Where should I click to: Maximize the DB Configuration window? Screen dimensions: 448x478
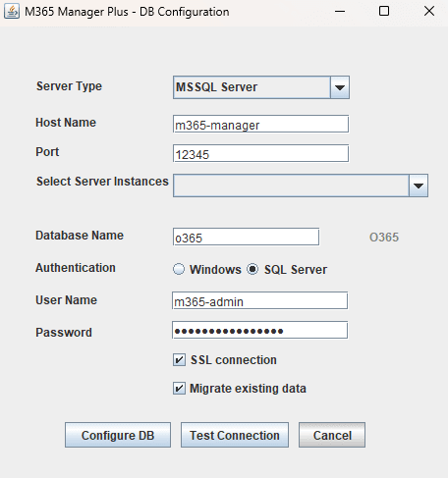tap(384, 12)
